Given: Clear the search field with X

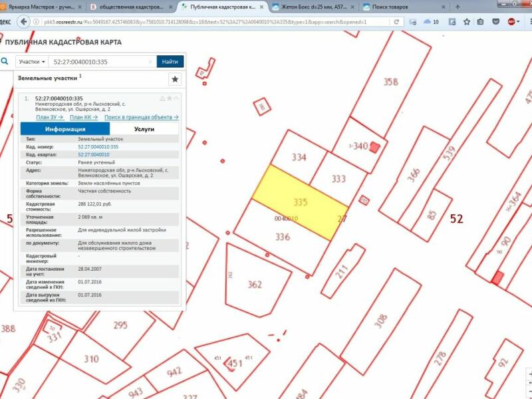Looking at the screenshot, I should (x=150, y=62).
